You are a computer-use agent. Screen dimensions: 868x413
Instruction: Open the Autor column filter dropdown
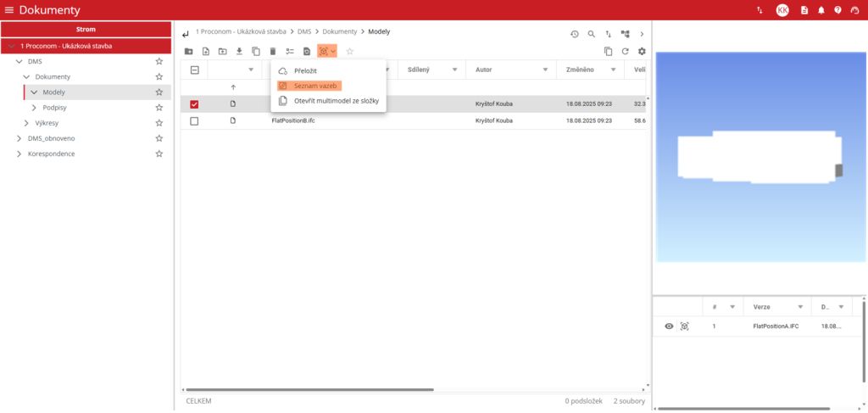(548, 70)
